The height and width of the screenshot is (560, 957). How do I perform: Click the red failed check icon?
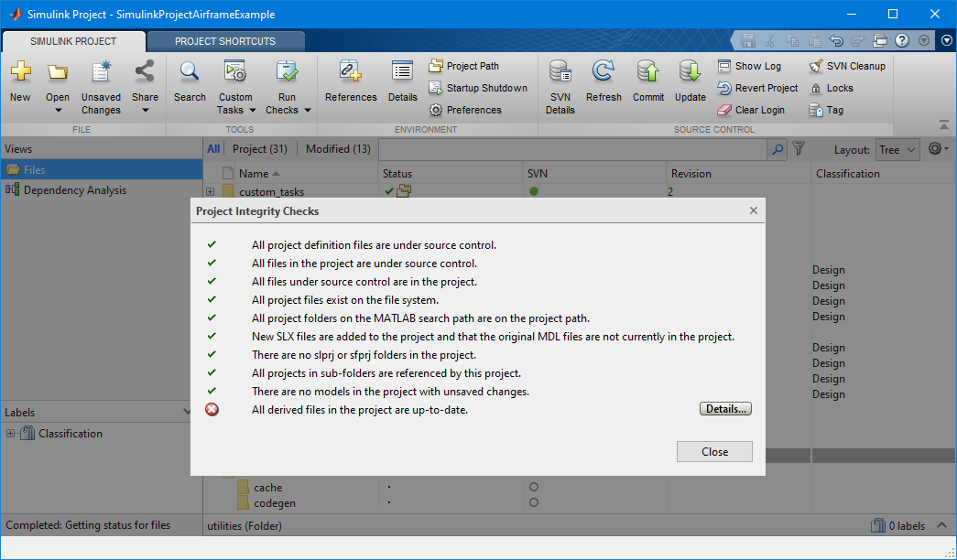coord(212,409)
